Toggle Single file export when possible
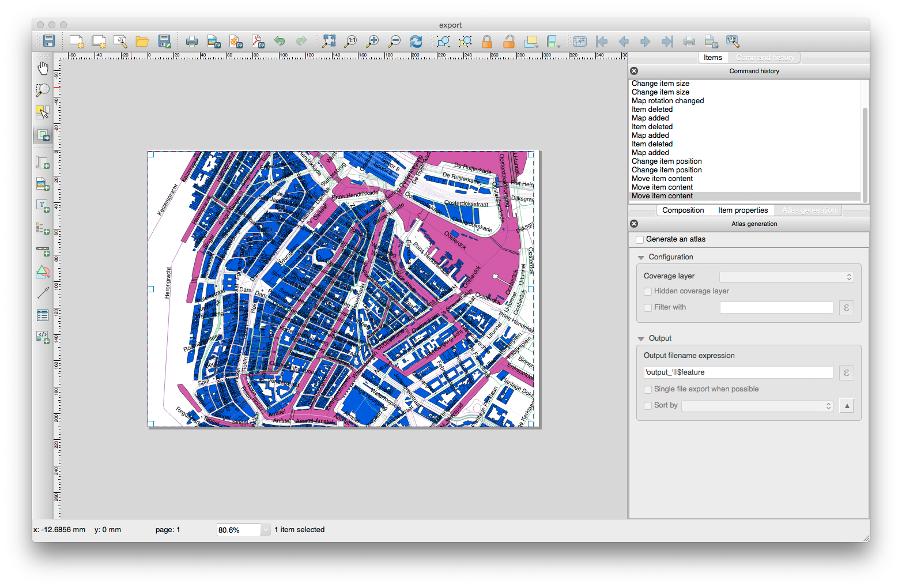 (648, 390)
